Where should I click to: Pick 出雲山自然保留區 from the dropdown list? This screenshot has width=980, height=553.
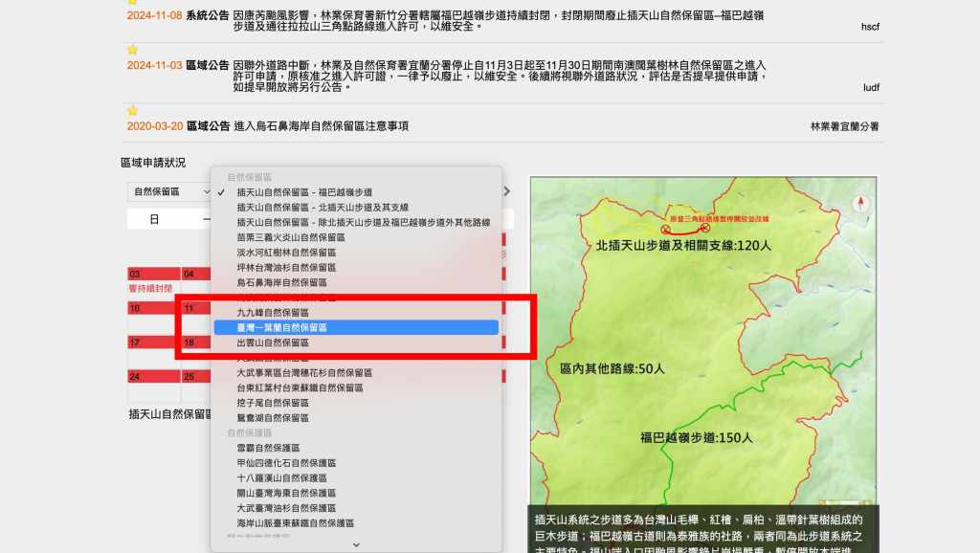click(273, 343)
